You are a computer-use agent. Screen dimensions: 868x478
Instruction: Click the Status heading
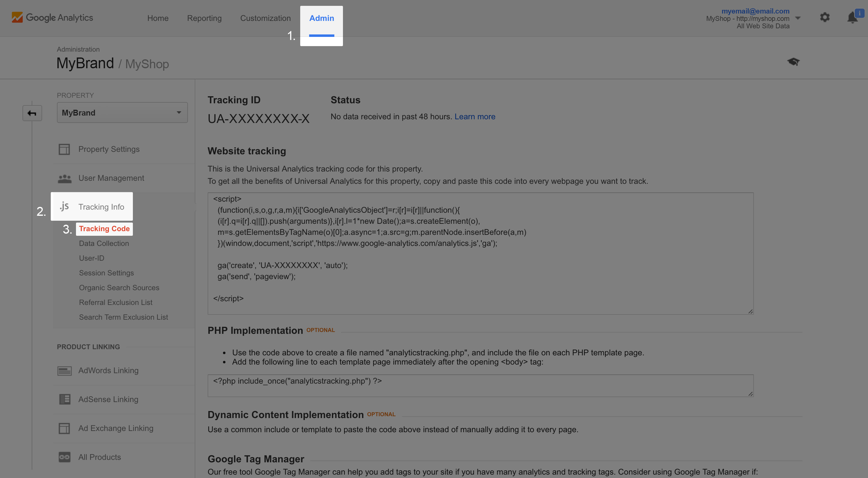point(345,100)
